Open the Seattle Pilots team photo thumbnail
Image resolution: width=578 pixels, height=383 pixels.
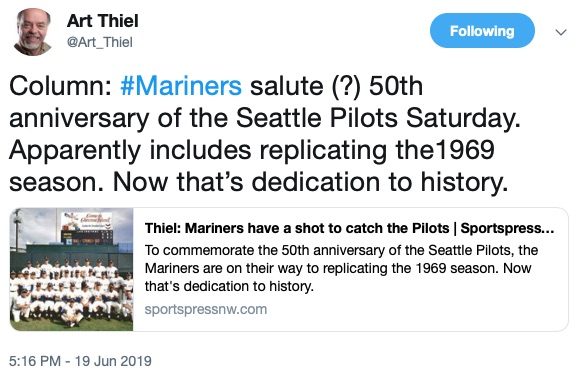pos(72,269)
